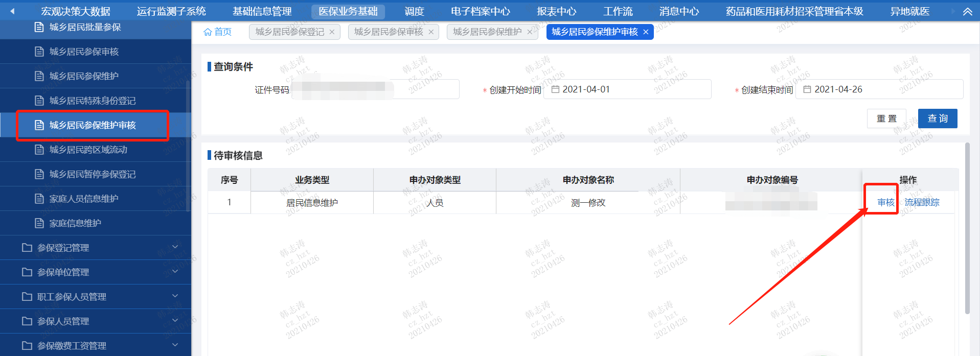Expand the 参保登记管理 folder
This screenshot has height=356, width=980.
pos(175,247)
